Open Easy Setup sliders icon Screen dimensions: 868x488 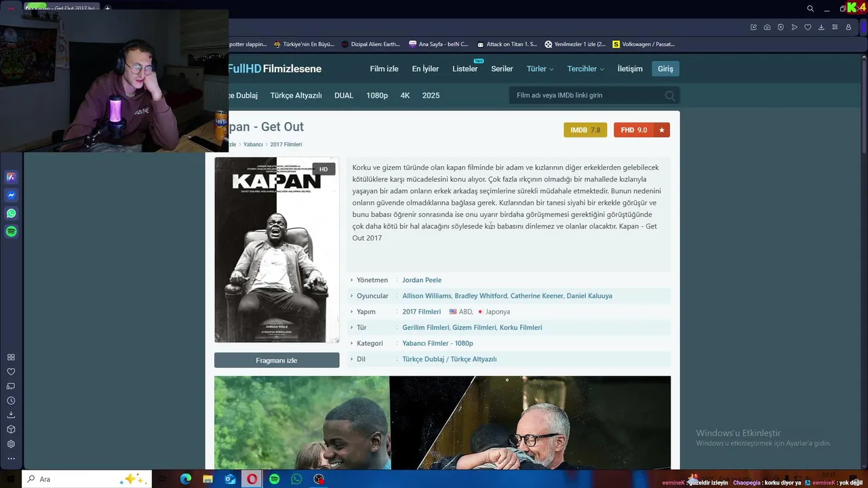point(835,27)
